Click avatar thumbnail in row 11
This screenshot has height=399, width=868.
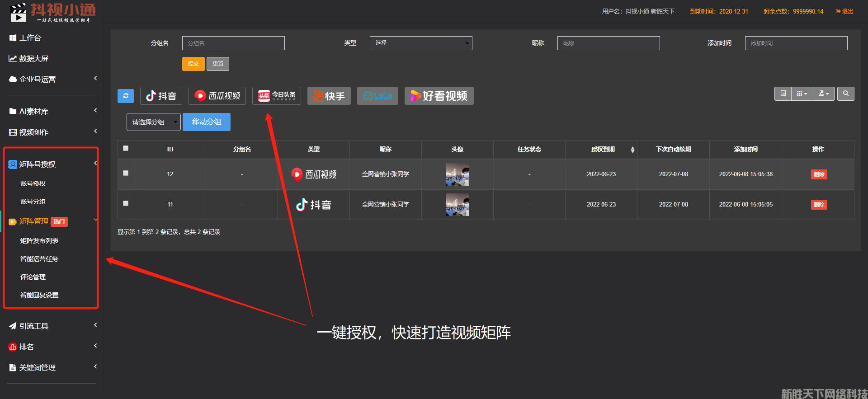(x=458, y=205)
